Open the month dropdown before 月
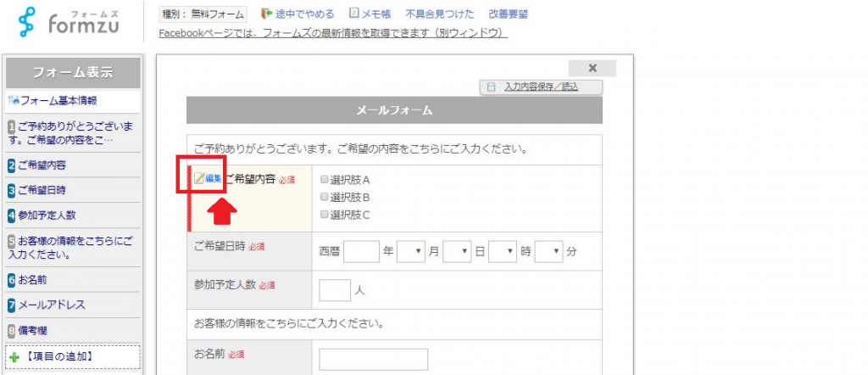868x375 pixels. pos(409,251)
